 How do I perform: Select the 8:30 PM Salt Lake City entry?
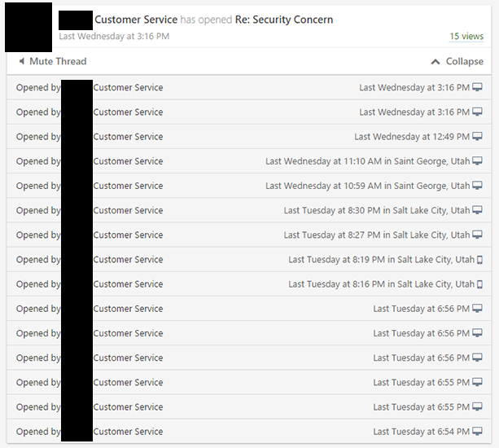tap(249, 210)
